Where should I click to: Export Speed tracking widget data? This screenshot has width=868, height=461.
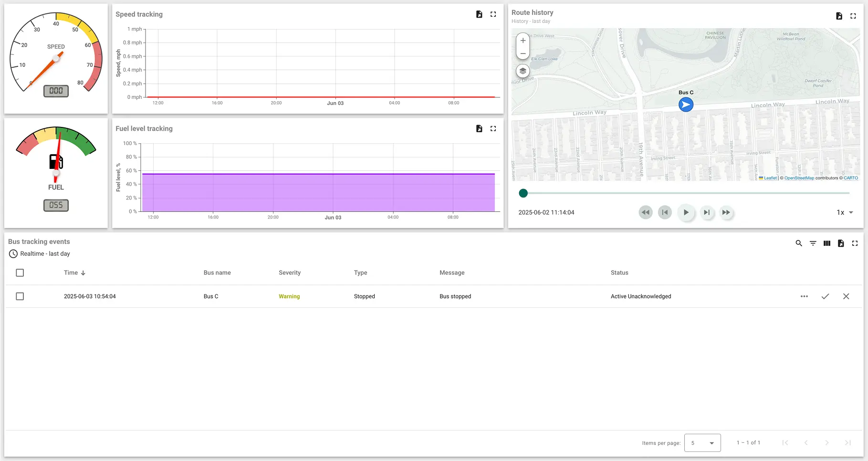click(x=479, y=14)
